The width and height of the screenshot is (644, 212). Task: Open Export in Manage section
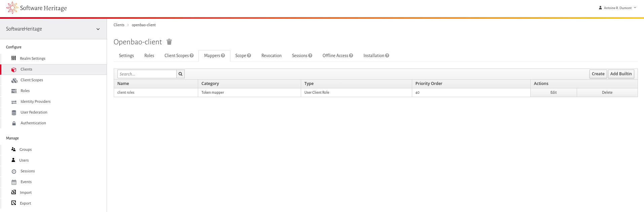(25, 203)
